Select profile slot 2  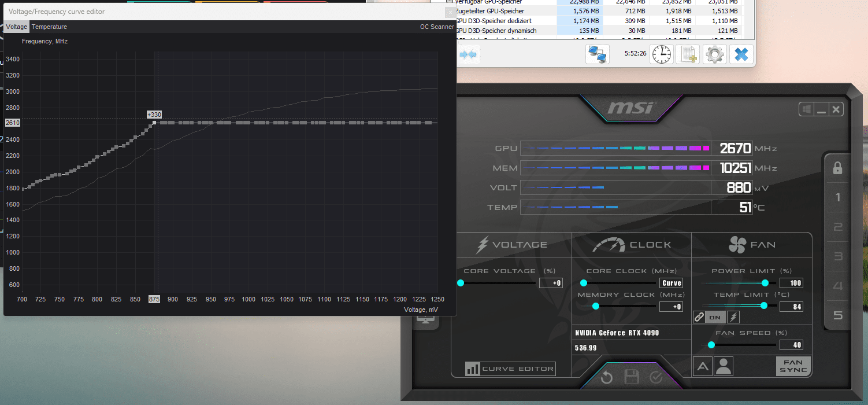coord(837,227)
